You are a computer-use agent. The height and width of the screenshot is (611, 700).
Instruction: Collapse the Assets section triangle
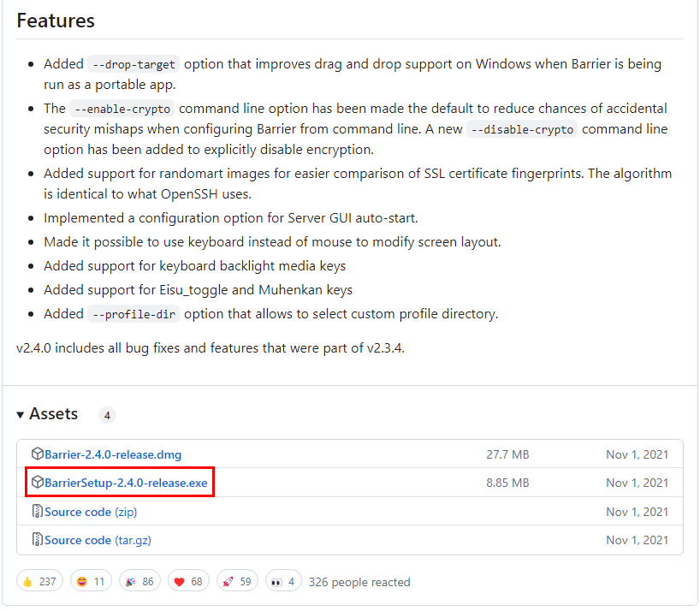coord(20,415)
